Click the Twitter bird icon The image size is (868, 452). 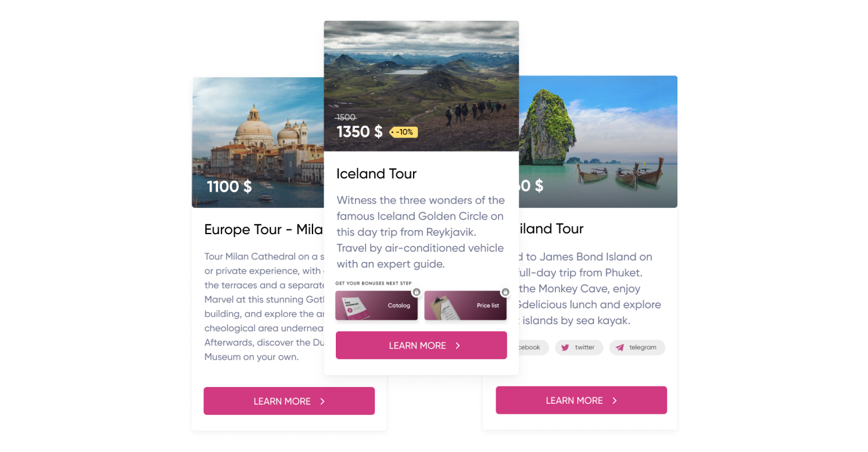click(565, 347)
